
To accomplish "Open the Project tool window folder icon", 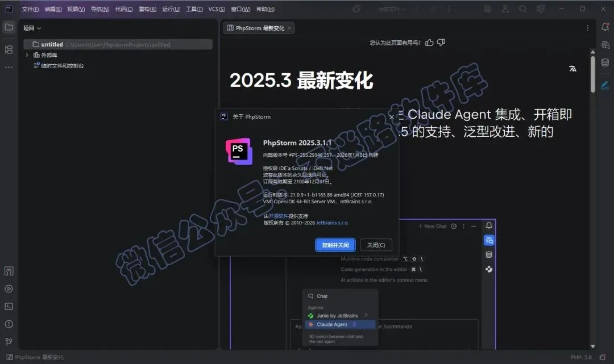I will (x=9, y=27).
